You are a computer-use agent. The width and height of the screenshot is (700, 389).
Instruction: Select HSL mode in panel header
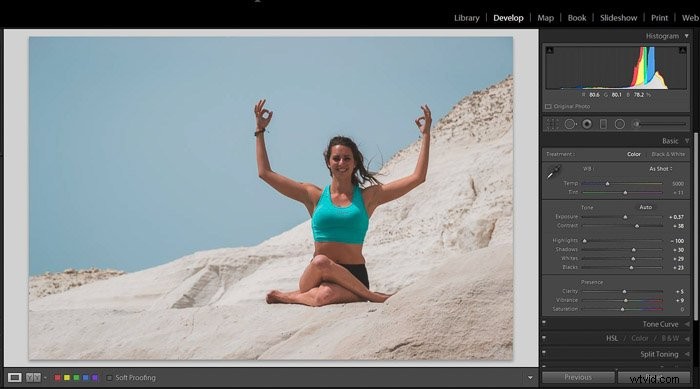[612, 339]
